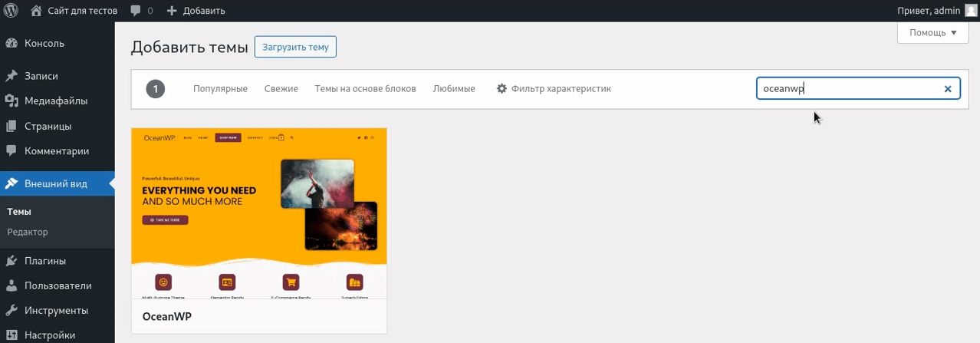Viewport: 980px width, 343px height.
Task: Open Привет, admin account menu
Action: coord(937,11)
